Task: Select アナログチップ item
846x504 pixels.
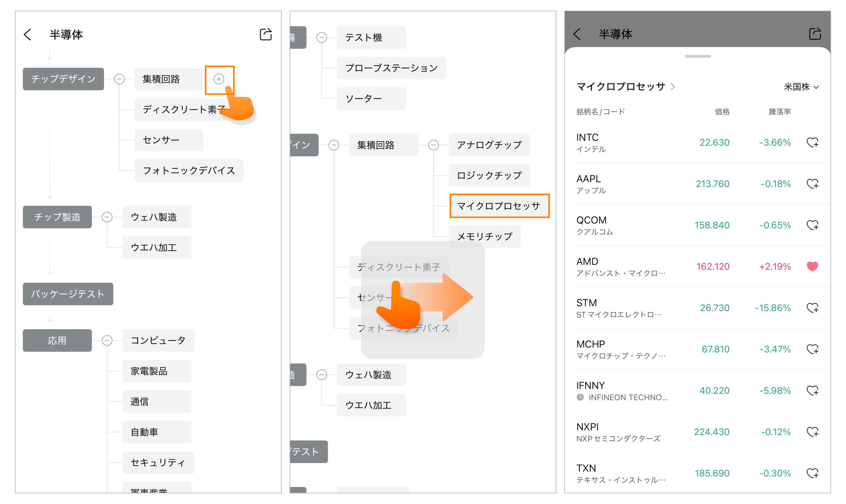Action: [489, 145]
